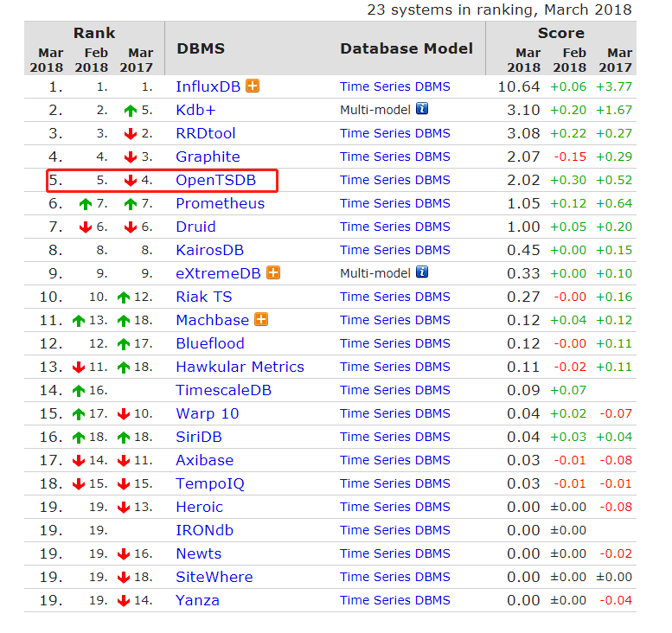
Task: Click Time Series DBMS in the IRONdb row
Action: tap(395, 531)
